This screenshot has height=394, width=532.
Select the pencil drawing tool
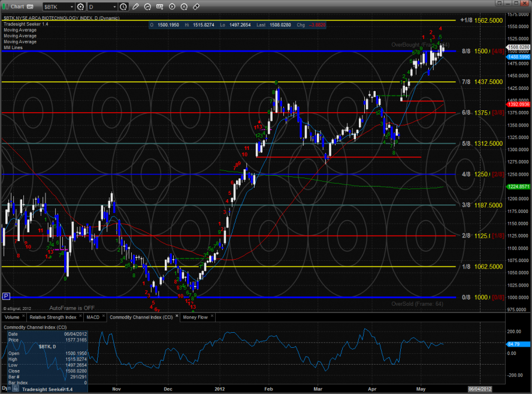[x=135, y=7]
